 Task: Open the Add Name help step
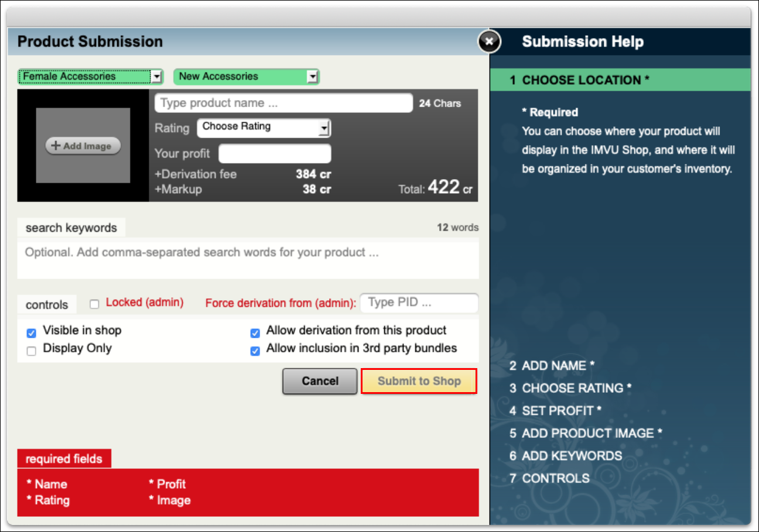click(552, 366)
